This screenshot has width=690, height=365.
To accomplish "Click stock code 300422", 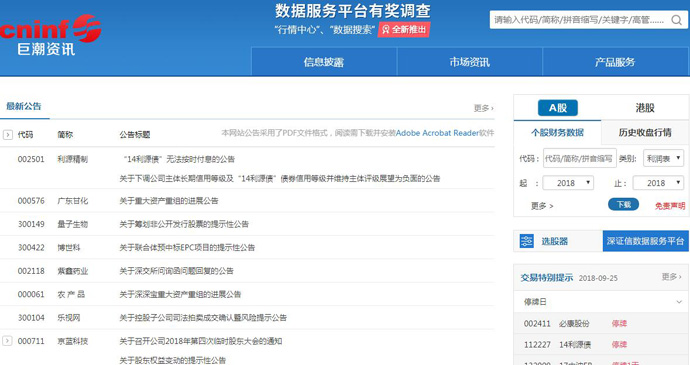I will pyautogui.click(x=31, y=247).
